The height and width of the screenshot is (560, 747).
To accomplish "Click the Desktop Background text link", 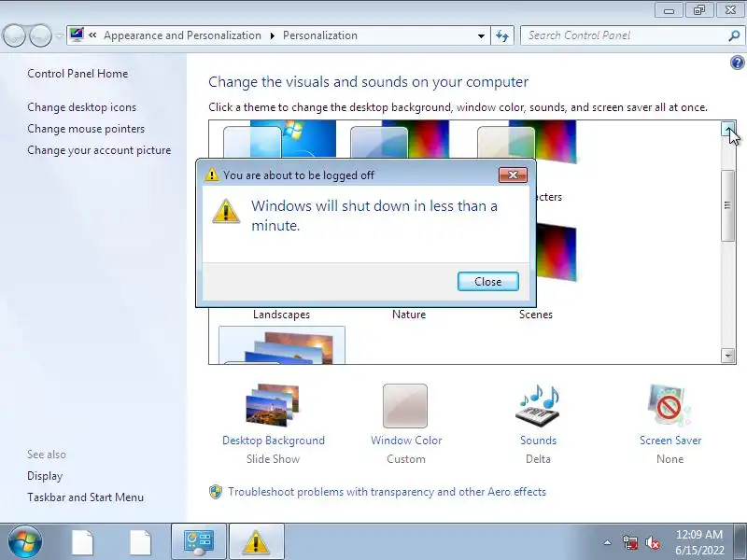I will point(274,441).
